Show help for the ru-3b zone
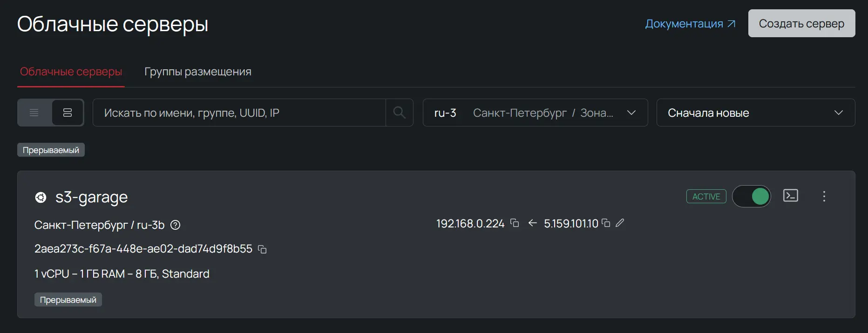This screenshot has width=868, height=333. click(x=175, y=225)
